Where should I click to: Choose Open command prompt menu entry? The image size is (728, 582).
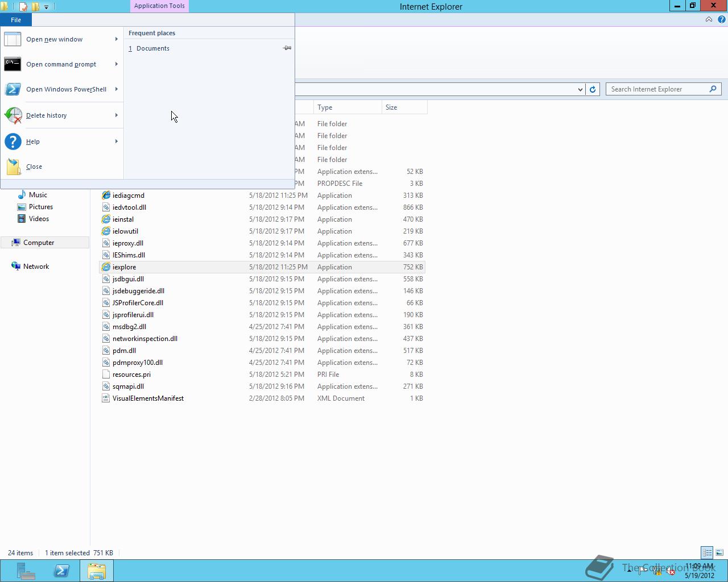61,64
